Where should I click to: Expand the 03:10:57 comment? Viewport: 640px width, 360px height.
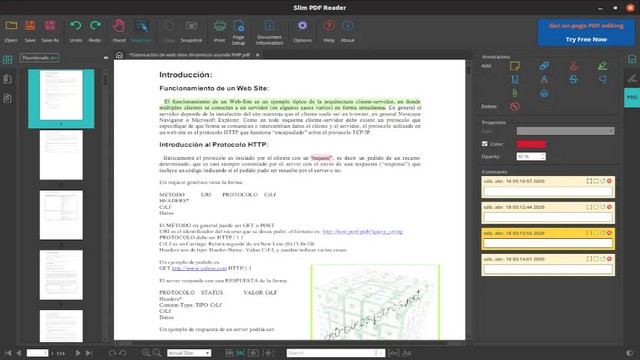tap(589, 181)
